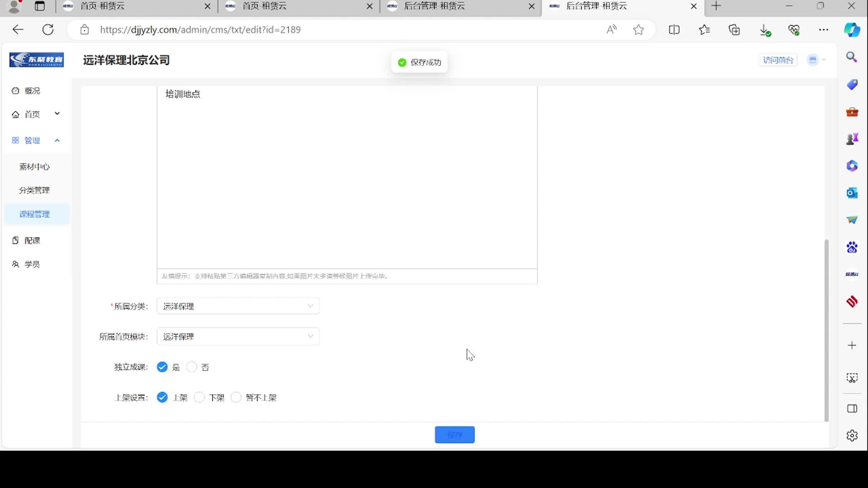868x488 pixels.
Task: Open 所属分类 dropdown
Action: [x=238, y=306]
